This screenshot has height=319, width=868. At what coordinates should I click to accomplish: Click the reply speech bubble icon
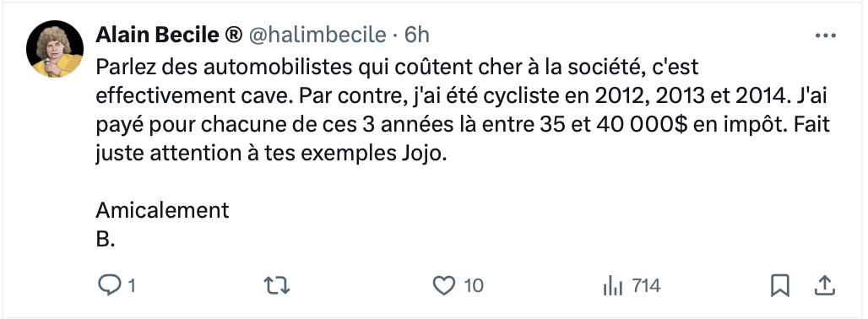click(x=109, y=285)
